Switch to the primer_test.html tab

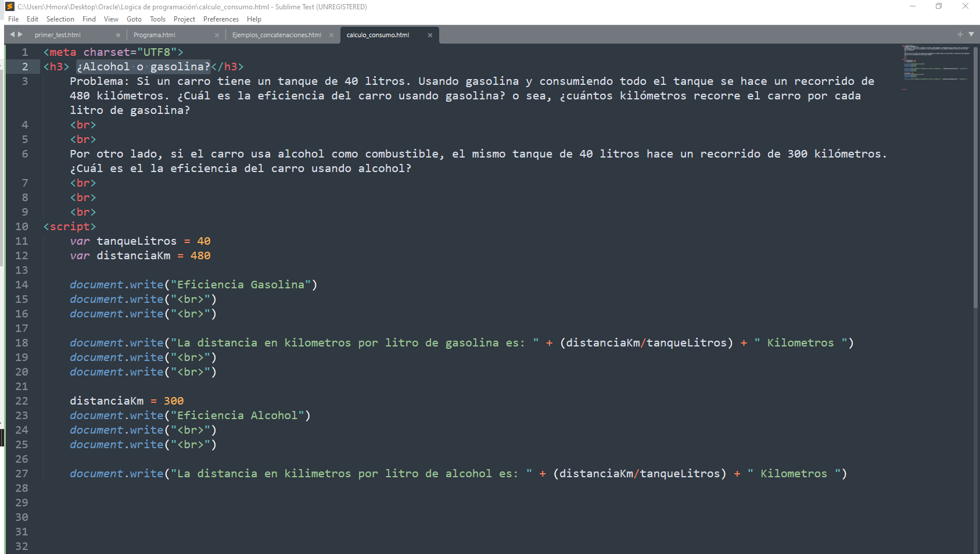[58, 35]
